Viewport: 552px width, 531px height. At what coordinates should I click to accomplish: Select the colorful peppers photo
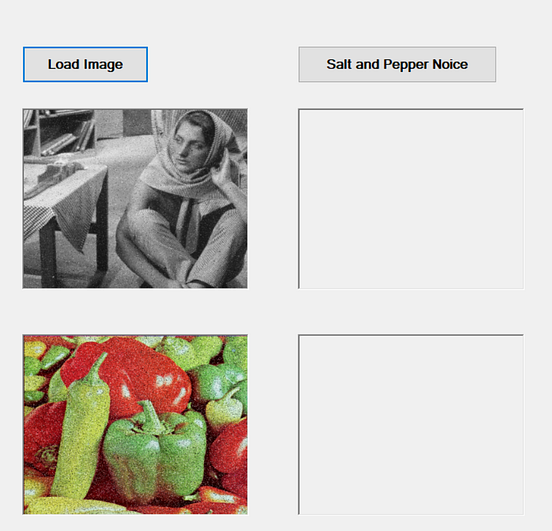click(135, 425)
